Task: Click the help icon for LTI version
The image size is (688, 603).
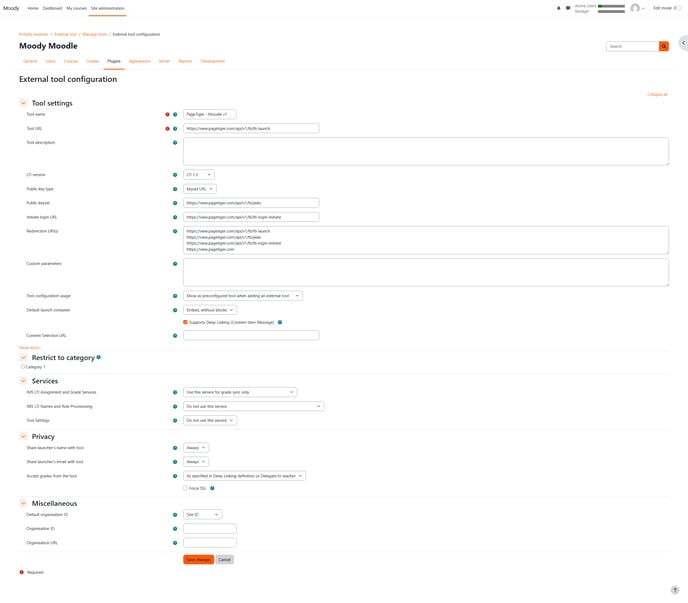Action: pyautogui.click(x=175, y=175)
